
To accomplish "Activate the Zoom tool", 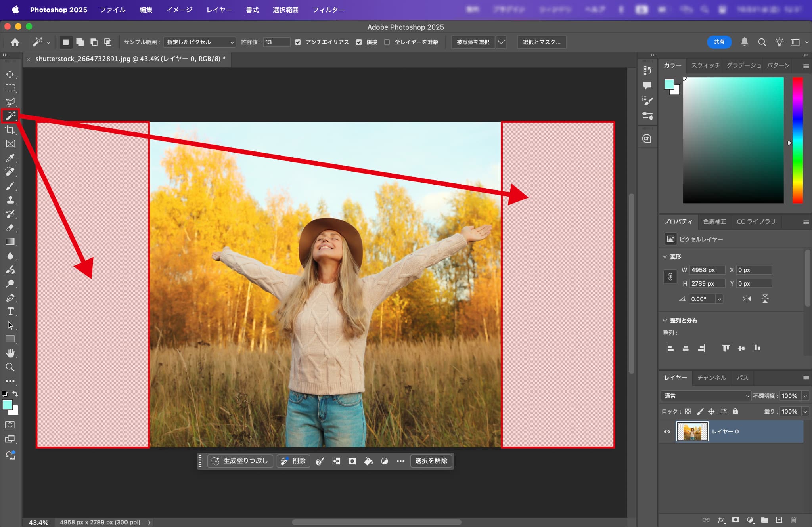I will pos(10,367).
